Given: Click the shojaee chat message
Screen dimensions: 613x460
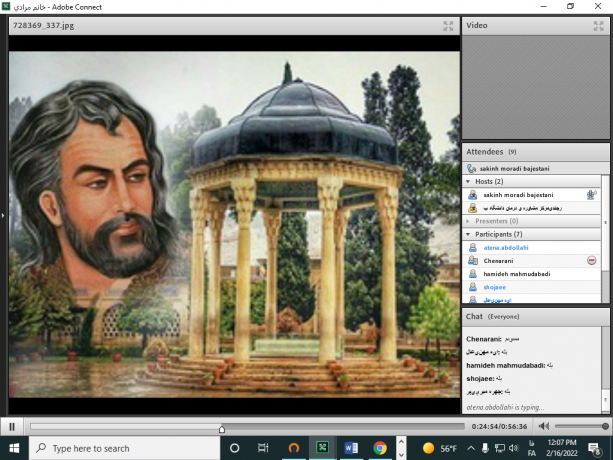Looking at the screenshot, I should coord(484,378).
